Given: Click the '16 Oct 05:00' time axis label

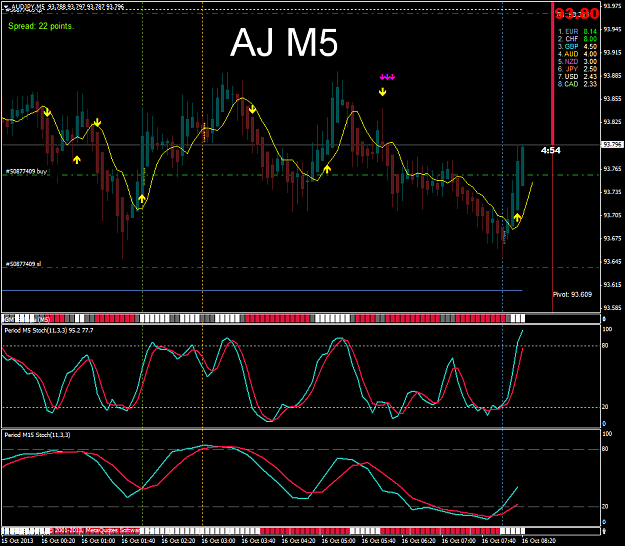Looking at the screenshot, I should (338, 541).
